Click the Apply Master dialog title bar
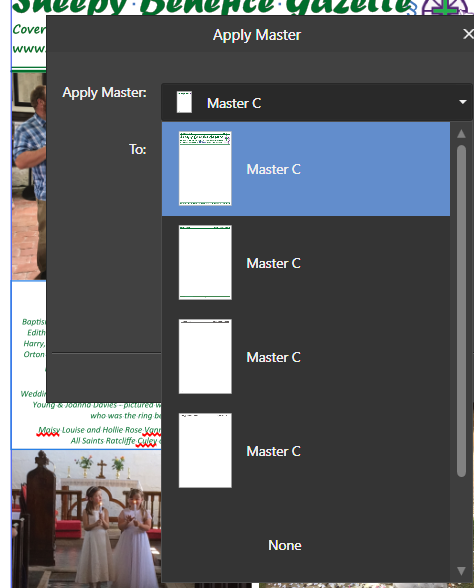The height and width of the screenshot is (588, 474). point(257,34)
